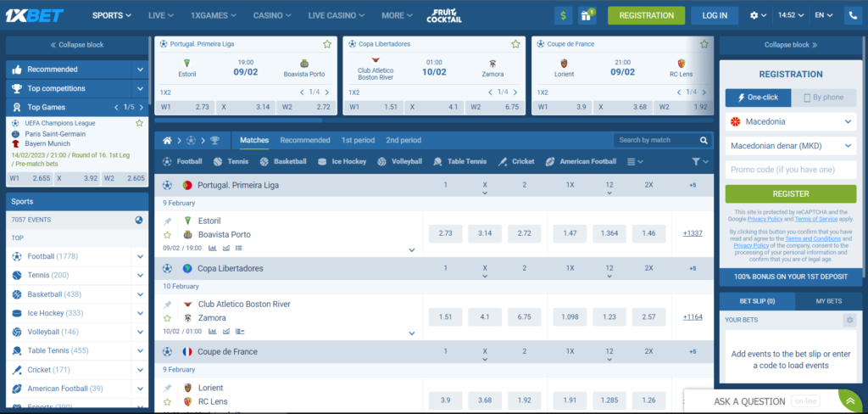Screen dimensions: 868x414
Task: Favorite the Zamora match star
Action: point(167,318)
